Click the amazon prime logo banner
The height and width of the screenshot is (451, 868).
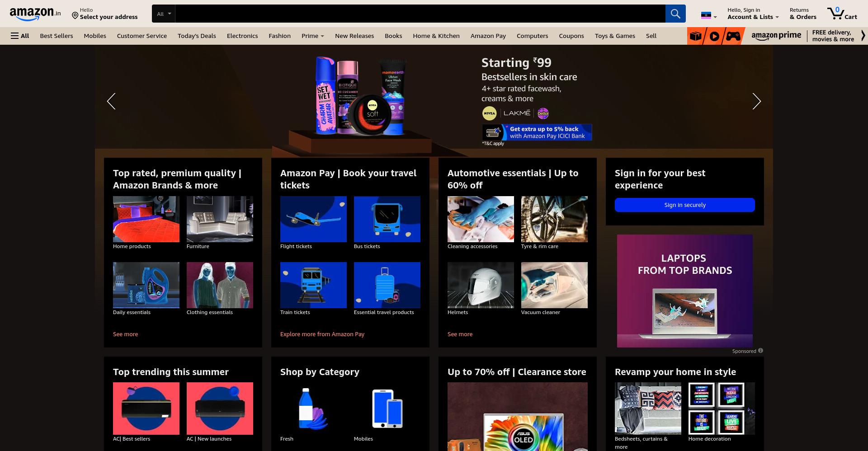[776, 36]
